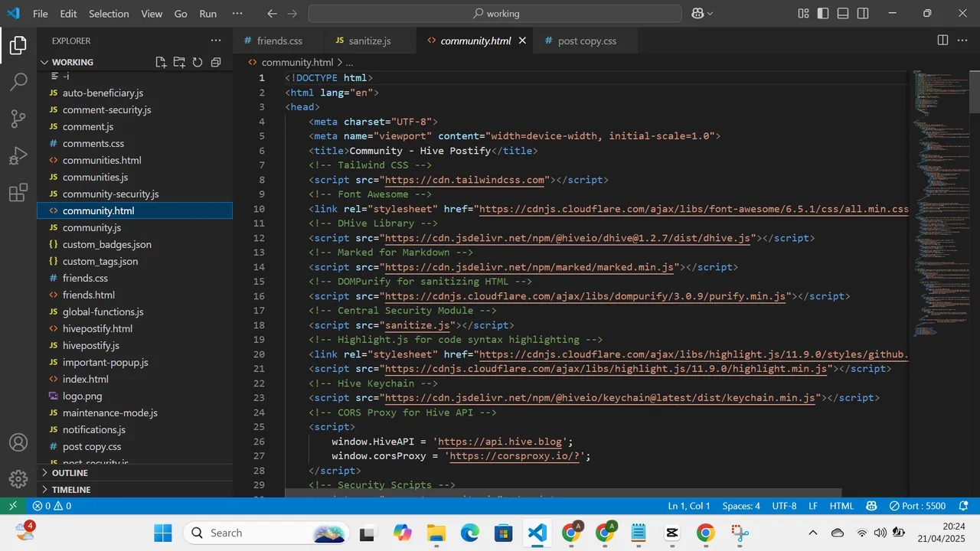980x551 pixels.
Task: Toggle the bottom panel visibility
Action: [843, 13]
